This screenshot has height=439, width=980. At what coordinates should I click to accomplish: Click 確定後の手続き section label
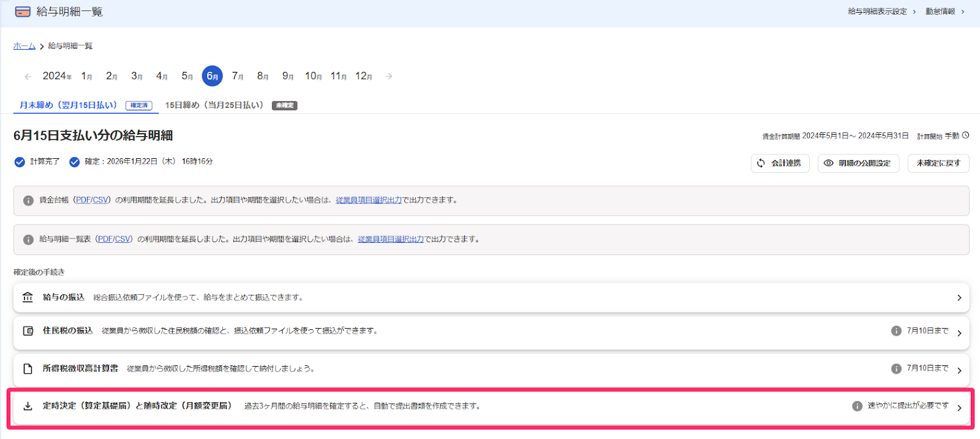click(x=39, y=272)
